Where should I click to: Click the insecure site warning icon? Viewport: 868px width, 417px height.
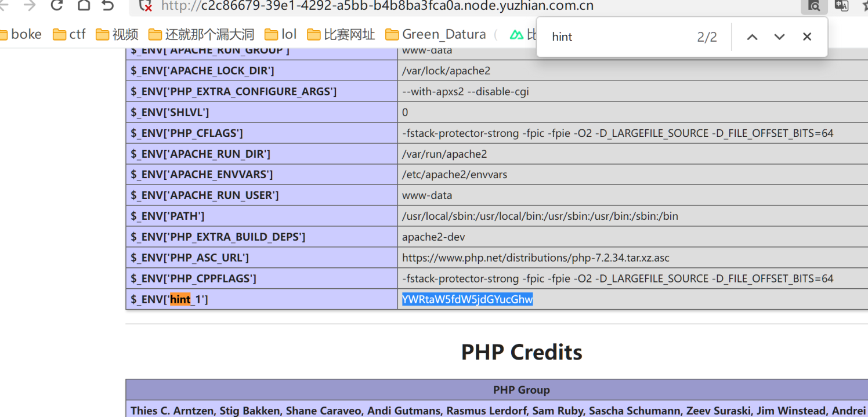point(146,6)
